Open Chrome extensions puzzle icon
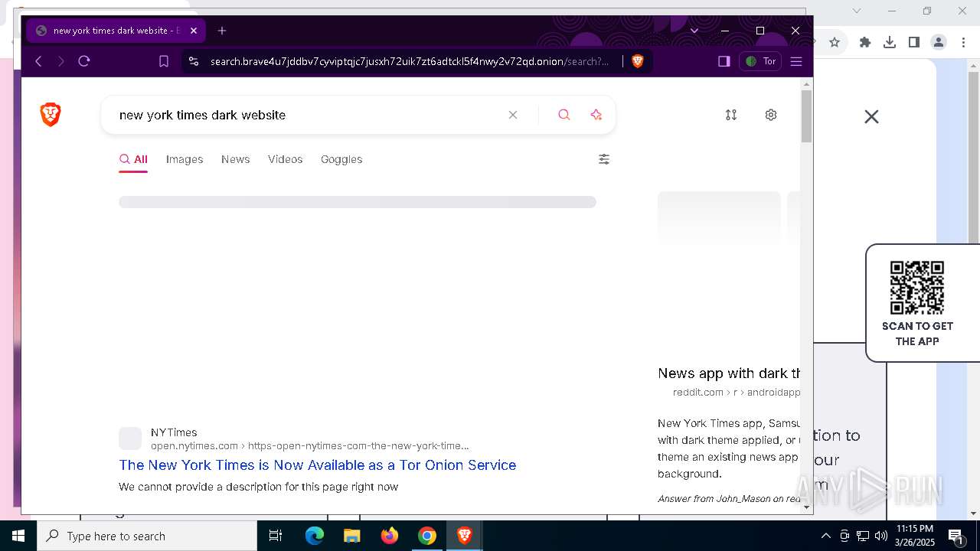 865,42
